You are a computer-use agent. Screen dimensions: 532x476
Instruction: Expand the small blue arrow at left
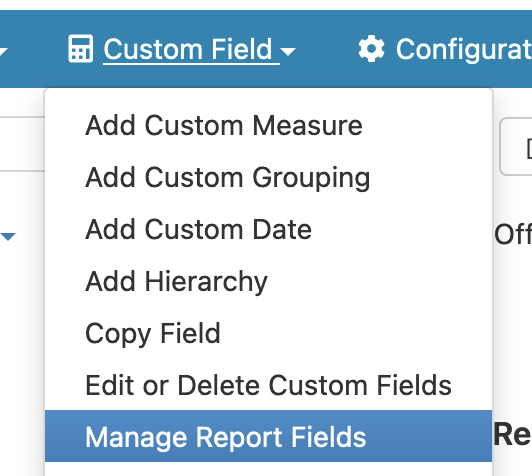pyautogui.click(x=8, y=236)
